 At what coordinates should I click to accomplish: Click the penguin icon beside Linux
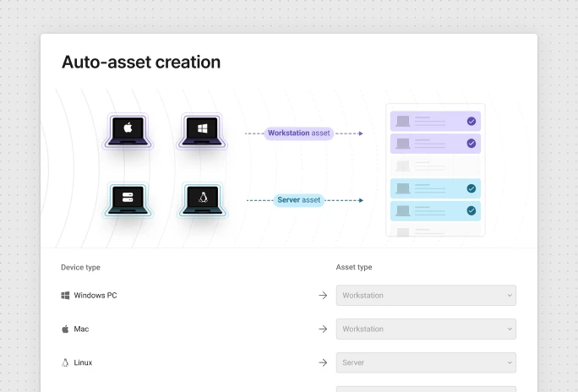(x=65, y=362)
